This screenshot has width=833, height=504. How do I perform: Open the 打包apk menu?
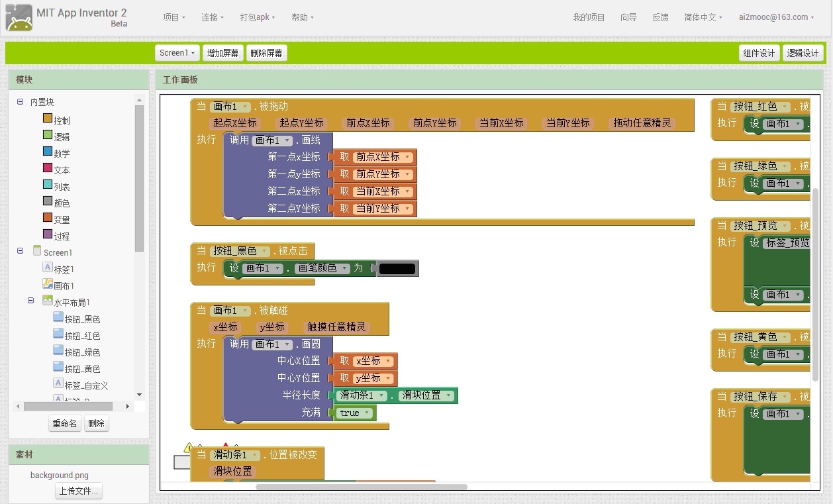[x=258, y=17]
